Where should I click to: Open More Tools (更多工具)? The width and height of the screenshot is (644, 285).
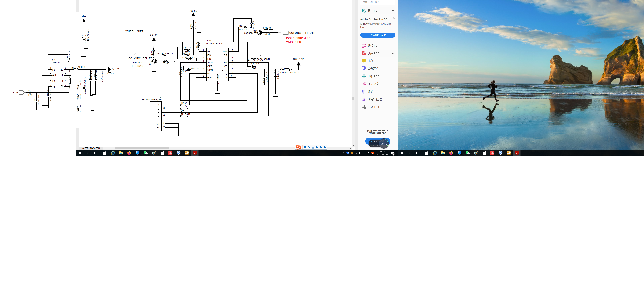tap(373, 107)
